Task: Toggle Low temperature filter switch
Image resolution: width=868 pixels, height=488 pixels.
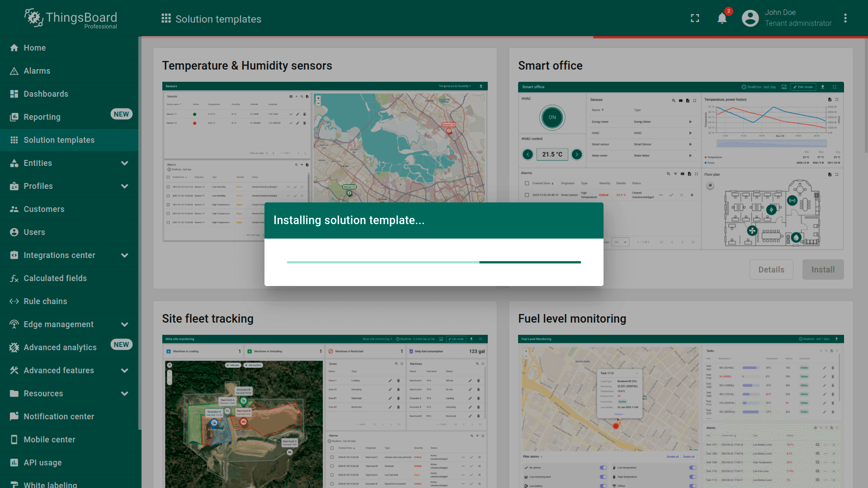Action: pyautogui.click(x=692, y=468)
